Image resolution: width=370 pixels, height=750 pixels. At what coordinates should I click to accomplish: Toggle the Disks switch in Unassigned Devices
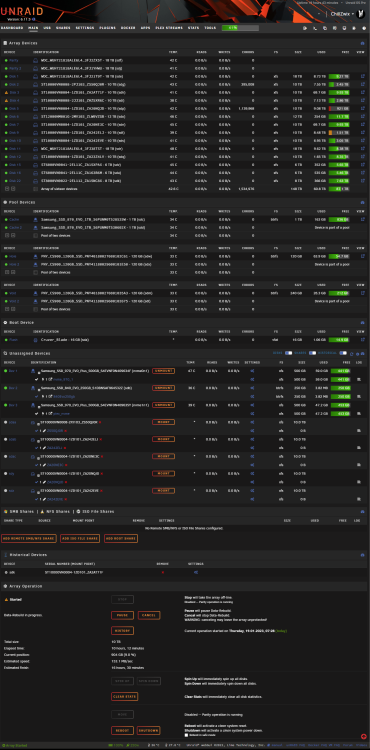click(x=288, y=353)
